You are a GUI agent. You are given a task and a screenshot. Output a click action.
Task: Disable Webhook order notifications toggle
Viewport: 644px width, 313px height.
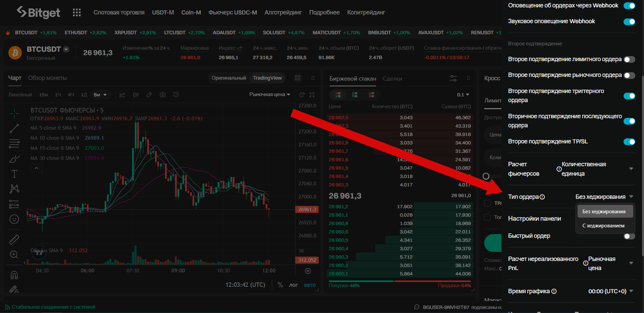click(629, 6)
